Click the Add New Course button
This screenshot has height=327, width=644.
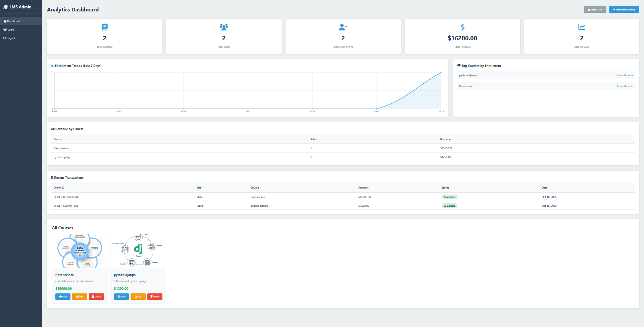coord(624,9)
